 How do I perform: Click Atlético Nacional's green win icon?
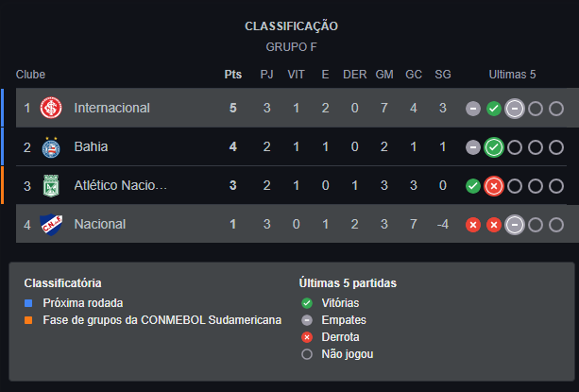click(x=473, y=186)
